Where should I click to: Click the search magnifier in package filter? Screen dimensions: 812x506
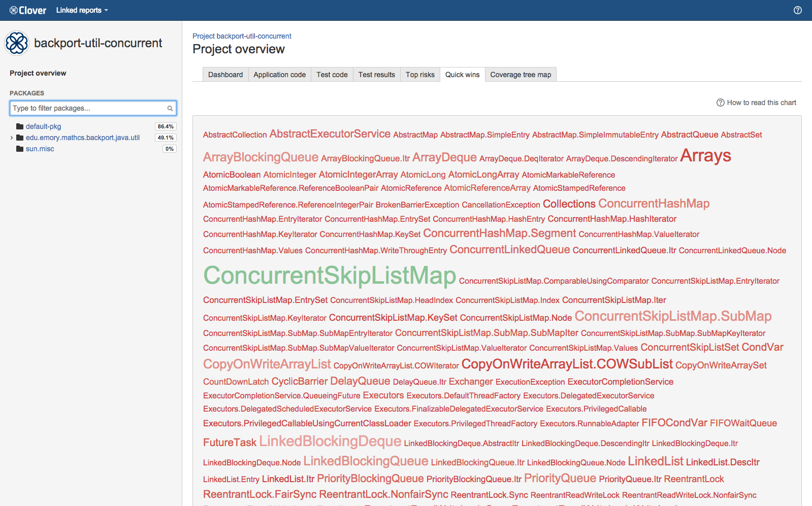[x=170, y=108]
